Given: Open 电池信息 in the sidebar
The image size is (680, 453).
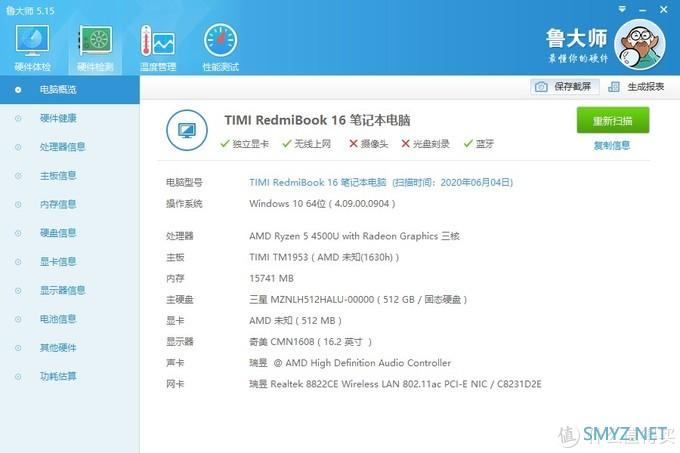Looking at the screenshot, I should click(57, 319).
